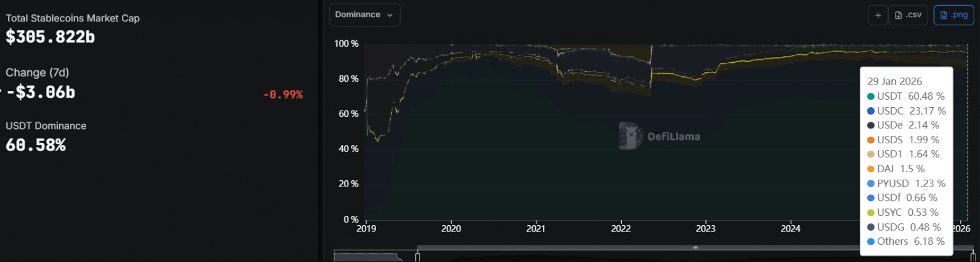Grab the right handle of time range slider
Image resolution: width=980 pixels, height=262 pixels.
pyautogui.click(x=973, y=256)
